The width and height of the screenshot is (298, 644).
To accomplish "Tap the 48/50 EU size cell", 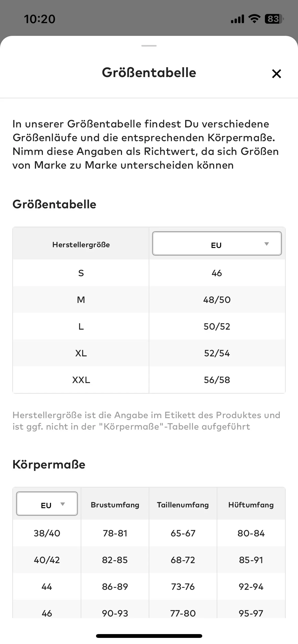I will pos(217,300).
